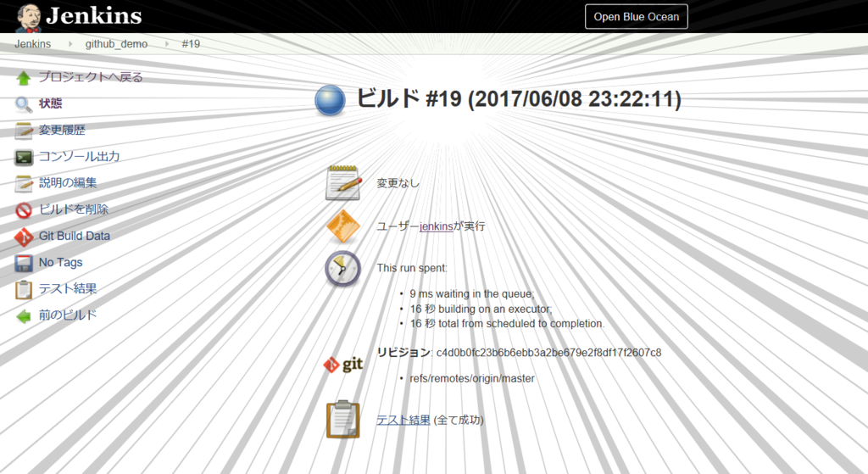868x474 pixels.
Task: Open 変更履歴 change history
Action: tap(62, 130)
